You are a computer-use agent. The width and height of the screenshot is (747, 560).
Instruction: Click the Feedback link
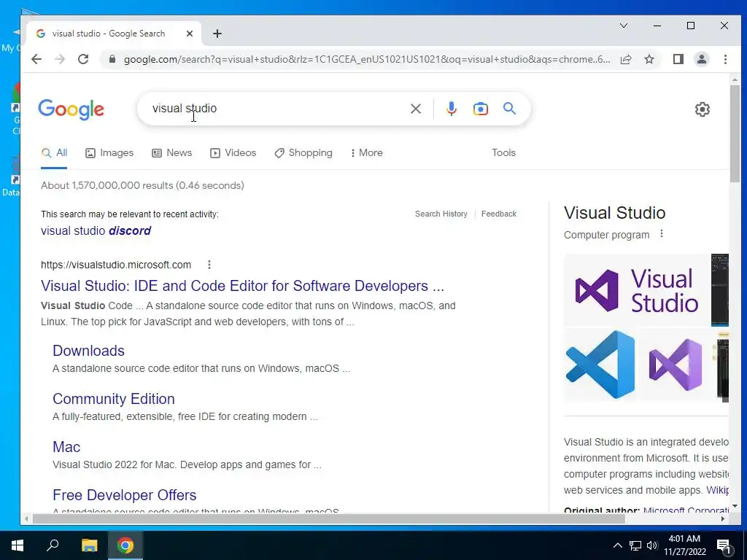click(499, 214)
